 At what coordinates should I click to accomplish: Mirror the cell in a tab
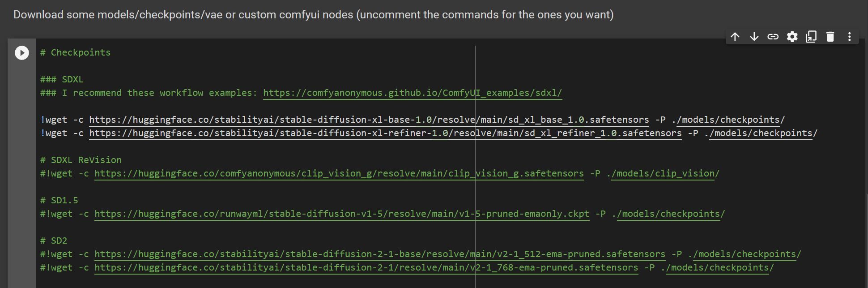pyautogui.click(x=811, y=37)
